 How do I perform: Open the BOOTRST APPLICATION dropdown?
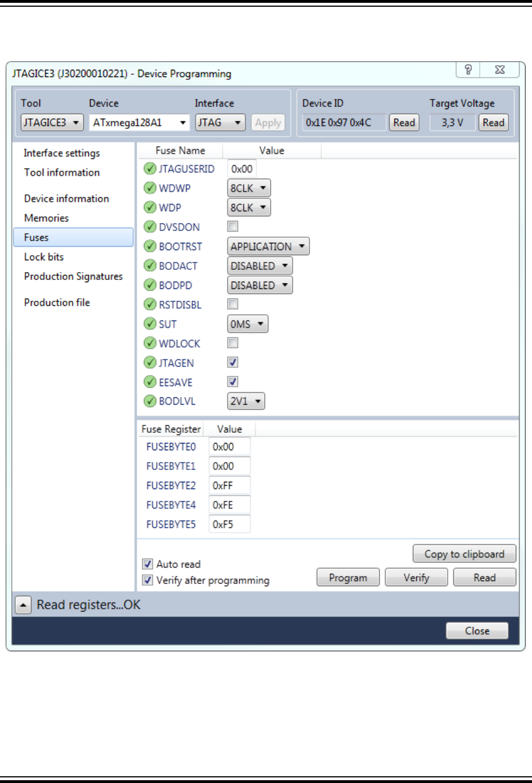pos(269,246)
